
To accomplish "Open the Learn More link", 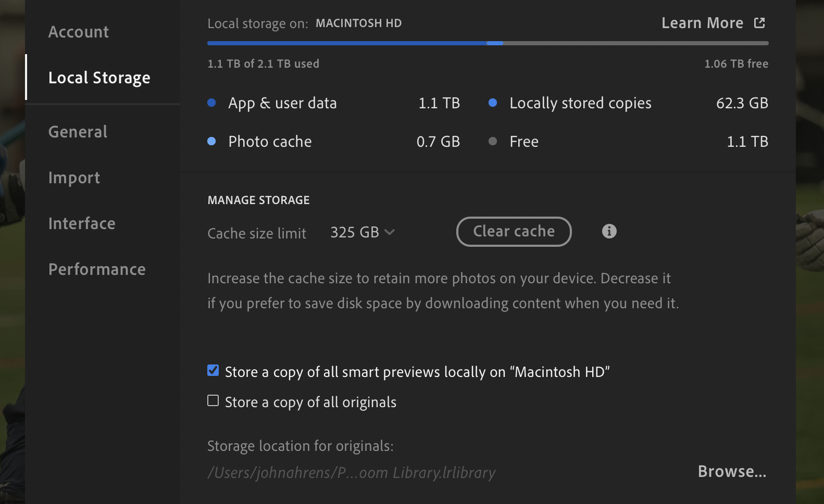I will [702, 23].
